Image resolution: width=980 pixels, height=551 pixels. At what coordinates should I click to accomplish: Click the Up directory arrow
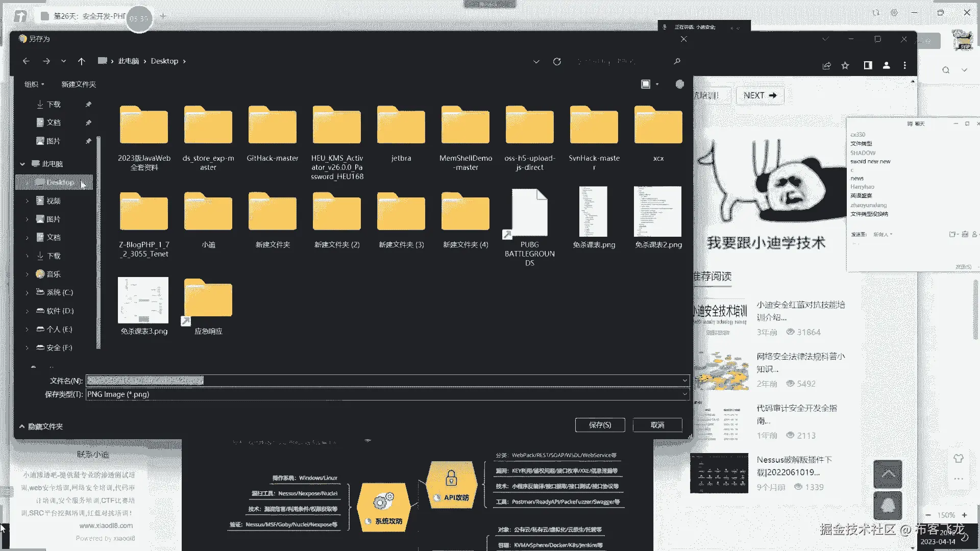(81, 61)
